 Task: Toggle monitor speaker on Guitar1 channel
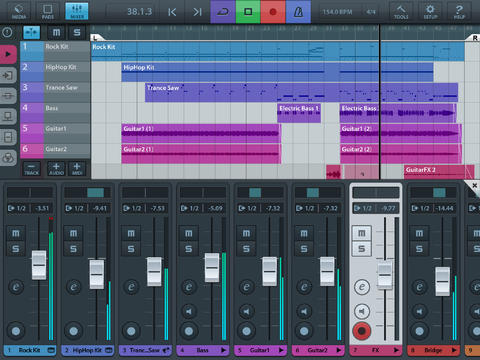[x=246, y=311]
